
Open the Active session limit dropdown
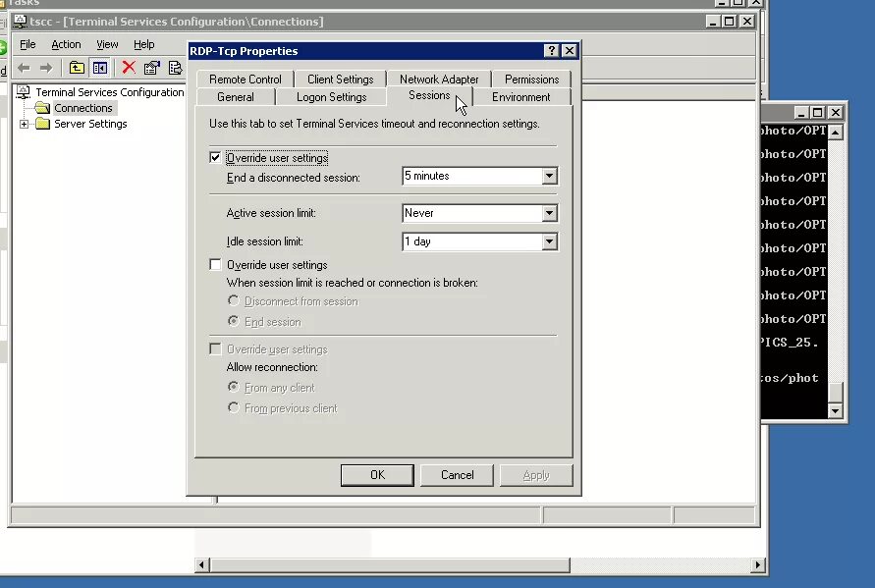click(x=549, y=213)
